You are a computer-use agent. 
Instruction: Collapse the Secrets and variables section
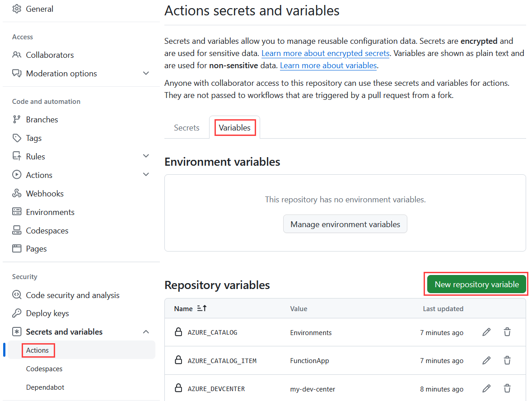point(146,331)
